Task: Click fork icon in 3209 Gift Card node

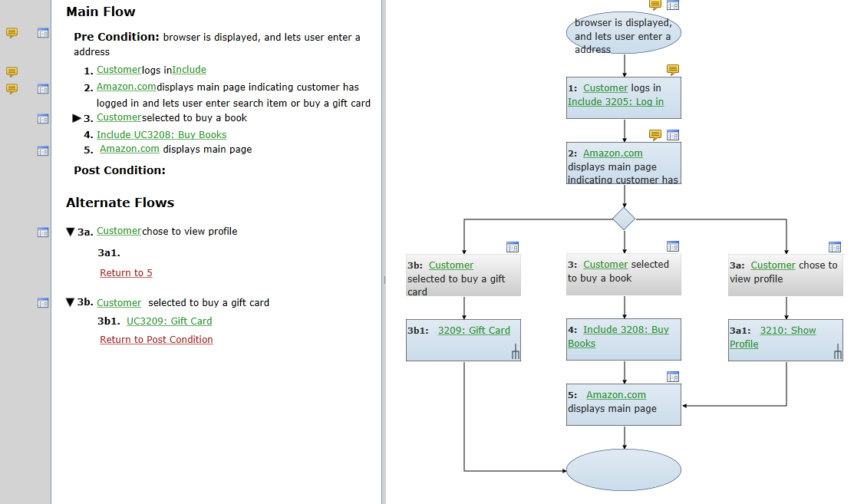Action: (x=516, y=354)
